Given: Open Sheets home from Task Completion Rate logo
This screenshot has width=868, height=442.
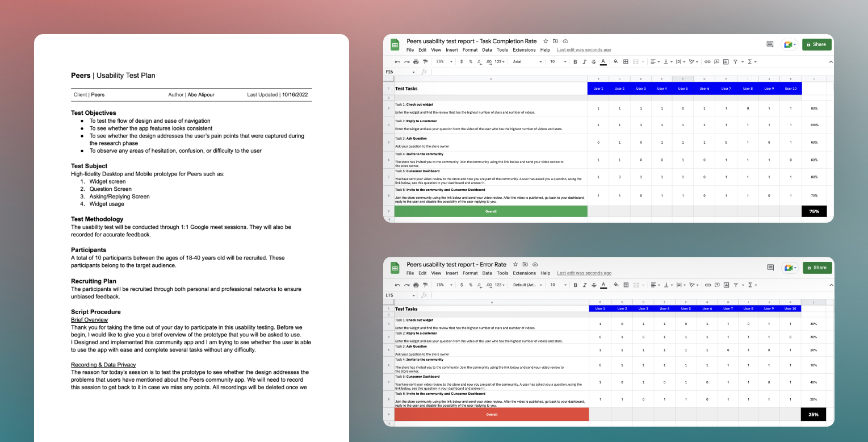Looking at the screenshot, I should pyautogui.click(x=395, y=45).
